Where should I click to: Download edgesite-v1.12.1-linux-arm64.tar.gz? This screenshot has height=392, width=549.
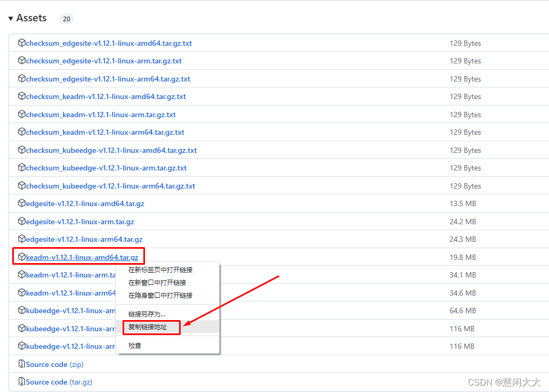pyautogui.click(x=84, y=239)
